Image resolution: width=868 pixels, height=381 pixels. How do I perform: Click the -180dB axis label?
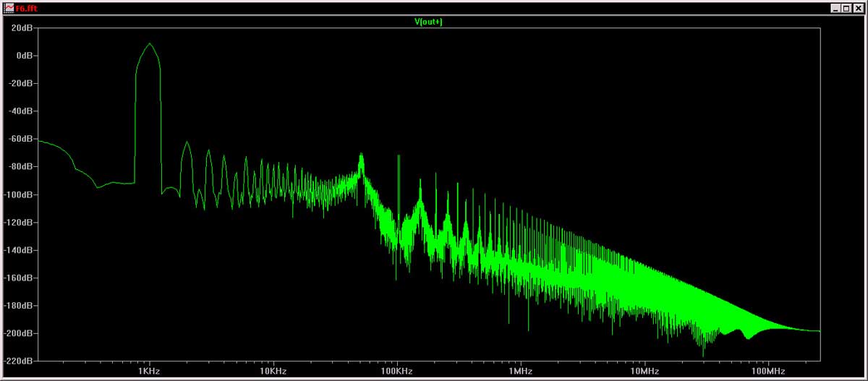coord(19,306)
